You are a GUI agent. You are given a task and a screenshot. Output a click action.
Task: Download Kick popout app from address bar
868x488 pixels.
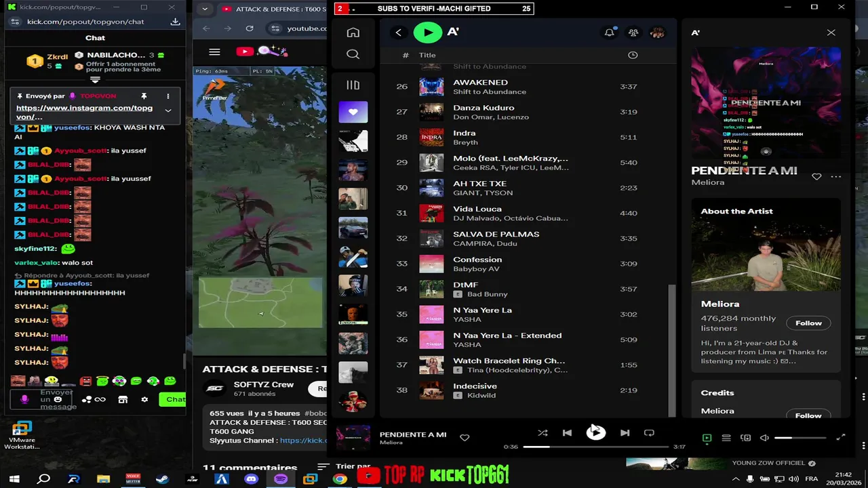pos(175,22)
